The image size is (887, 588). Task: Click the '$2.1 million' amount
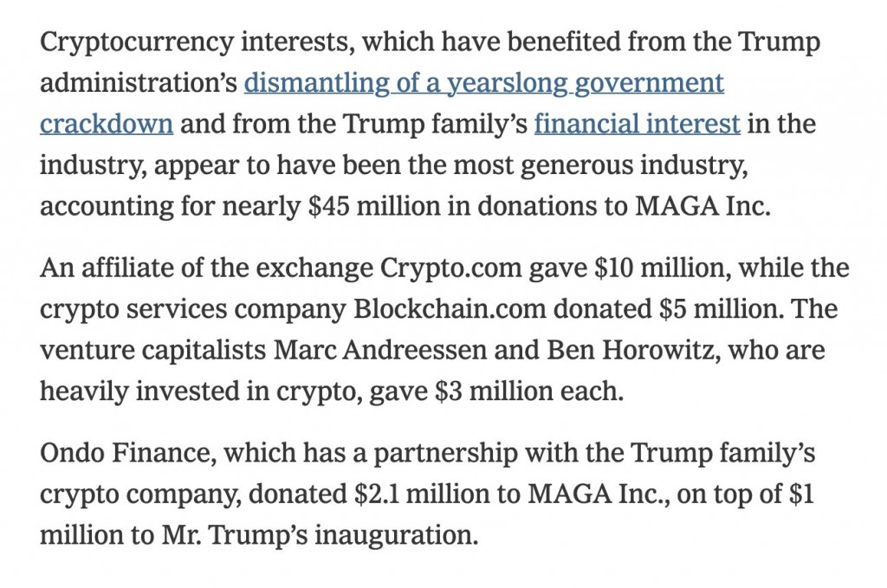click(x=423, y=494)
